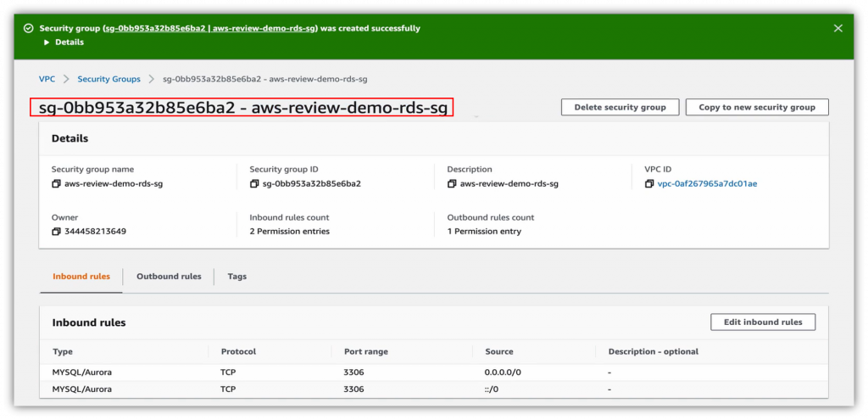
Task: Select the ::/0 source cell
Action: tap(492, 389)
